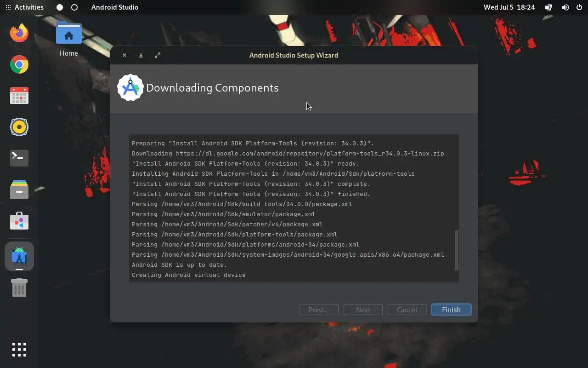This screenshot has height=368, width=588.
Task: Click the Platform-Tools 'ready.' log line
Action: point(246,164)
